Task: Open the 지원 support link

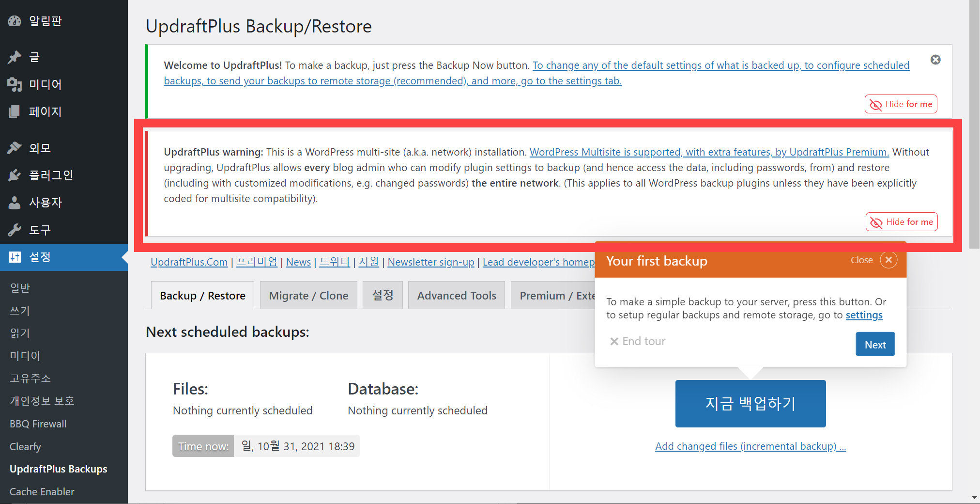Action: (x=368, y=262)
